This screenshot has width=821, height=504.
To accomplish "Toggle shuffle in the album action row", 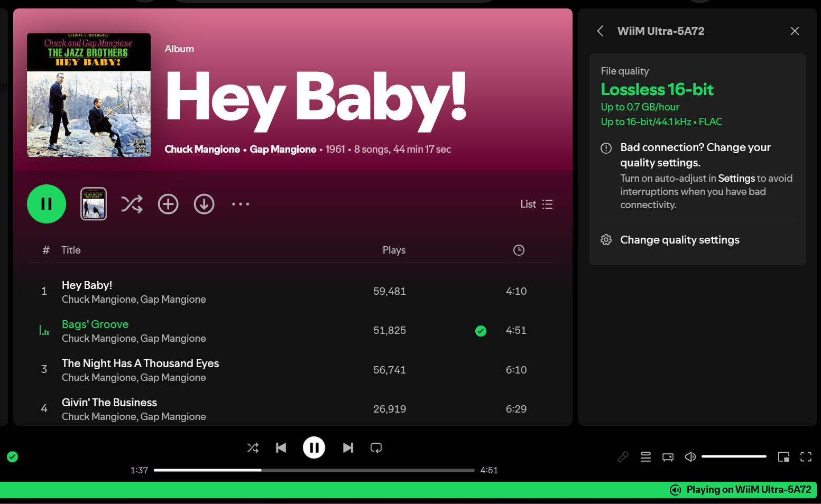I will (x=132, y=204).
